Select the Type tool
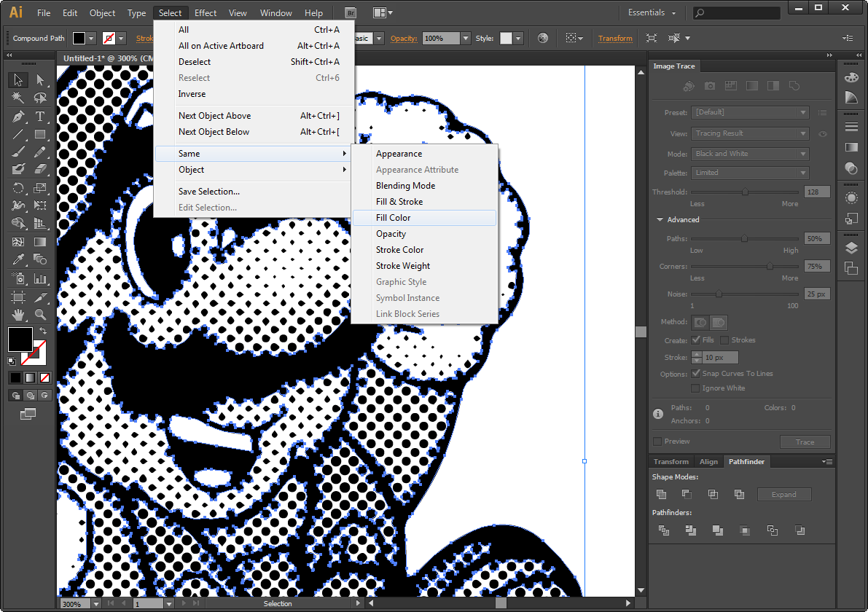This screenshot has height=612, width=868. [x=40, y=116]
